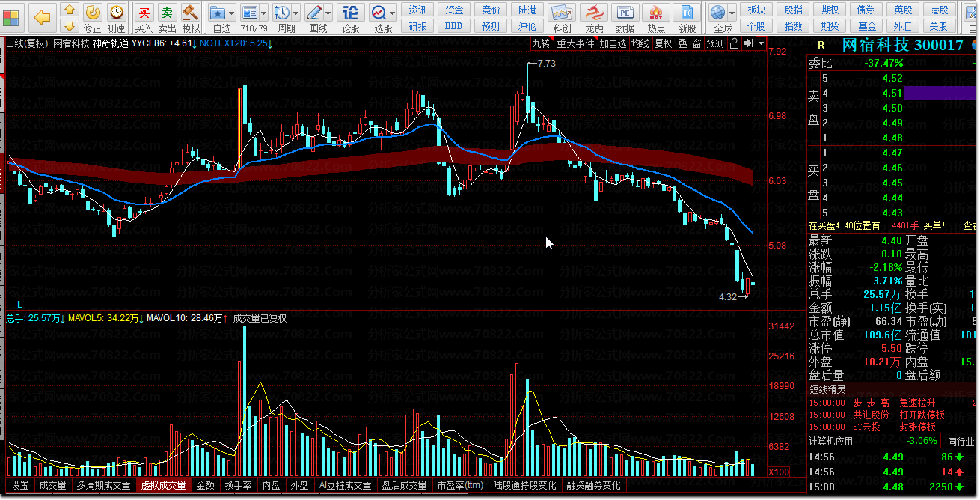This screenshot has width=980, height=500.
Task: Toggle the 重大事件 major events markers
Action: 575,43
